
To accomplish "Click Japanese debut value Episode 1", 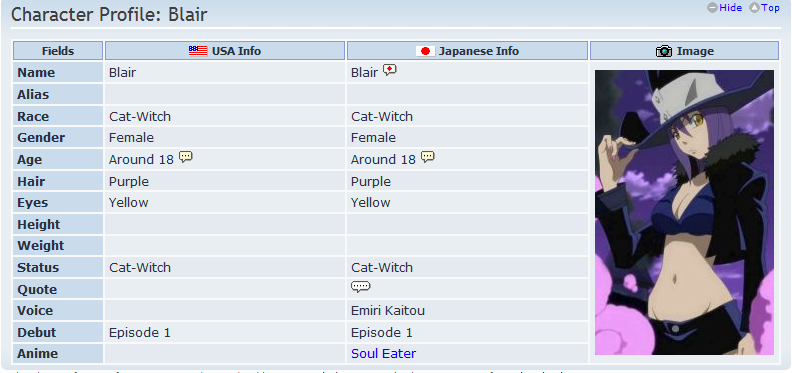I will point(382,333).
